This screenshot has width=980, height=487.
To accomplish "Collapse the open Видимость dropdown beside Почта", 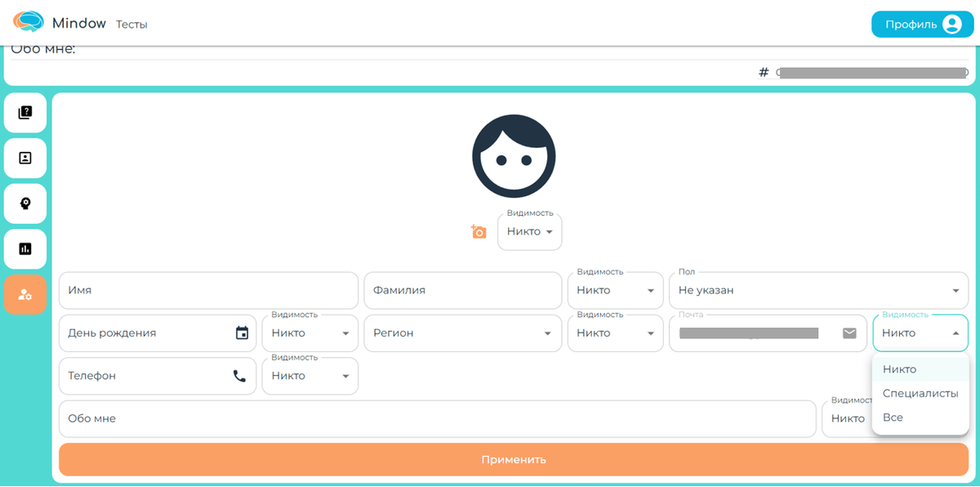I will click(x=920, y=333).
